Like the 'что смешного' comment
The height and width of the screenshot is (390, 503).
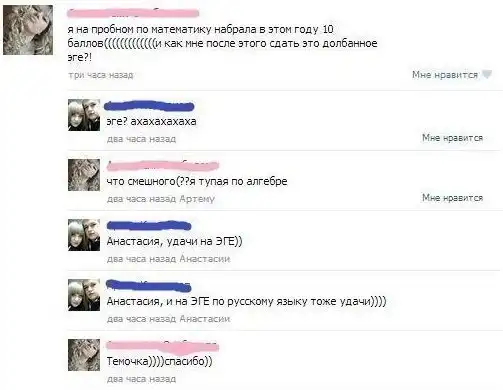(452, 198)
